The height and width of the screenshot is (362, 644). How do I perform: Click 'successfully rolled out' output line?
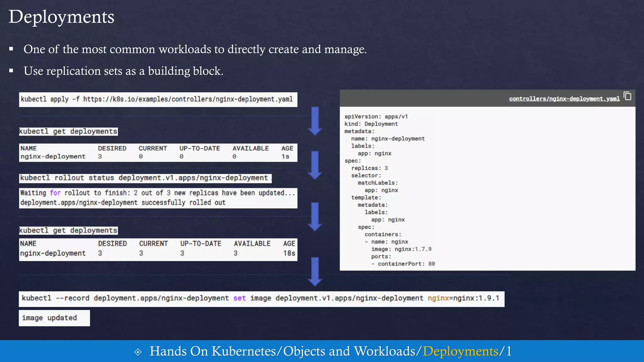click(x=123, y=203)
